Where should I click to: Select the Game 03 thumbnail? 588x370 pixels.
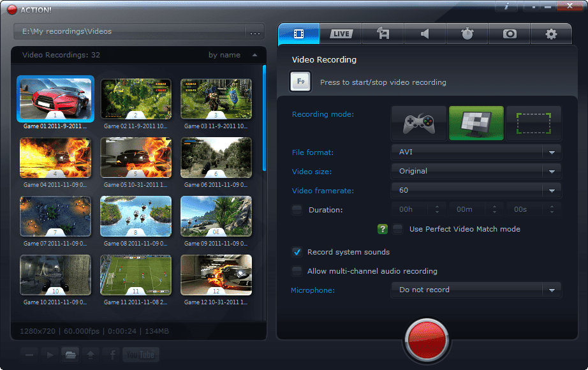pyautogui.click(x=216, y=99)
